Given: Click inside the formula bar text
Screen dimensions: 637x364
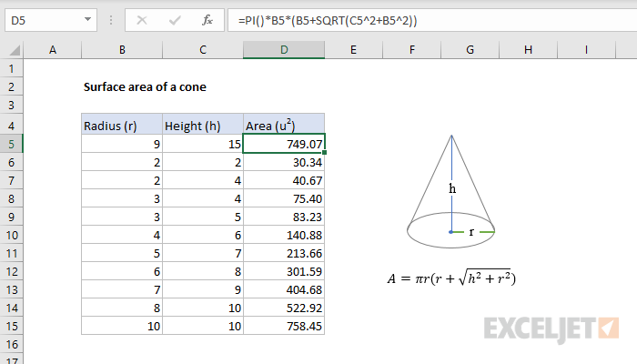Looking at the screenshot, I should 364,19.
